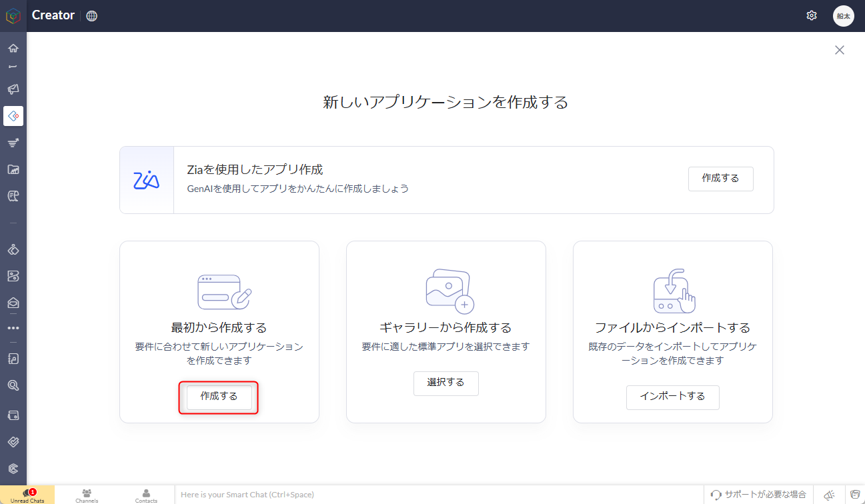Click the announcement megaphone icon in bottom bar
Image resolution: width=865 pixels, height=504 pixels.
point(829,495)
